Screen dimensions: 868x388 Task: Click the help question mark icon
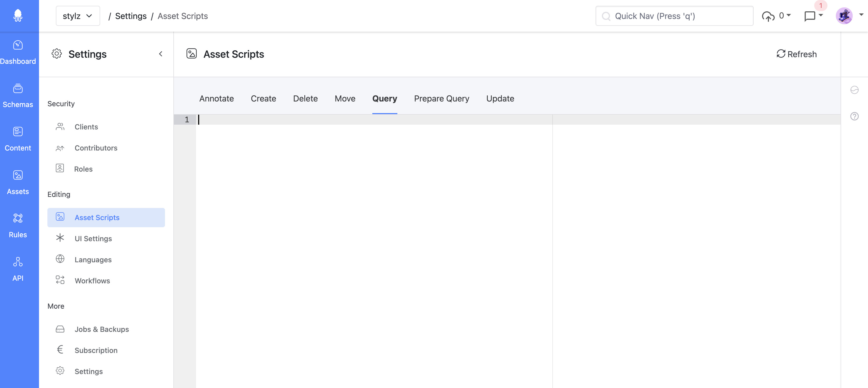[x=854, y=116]
